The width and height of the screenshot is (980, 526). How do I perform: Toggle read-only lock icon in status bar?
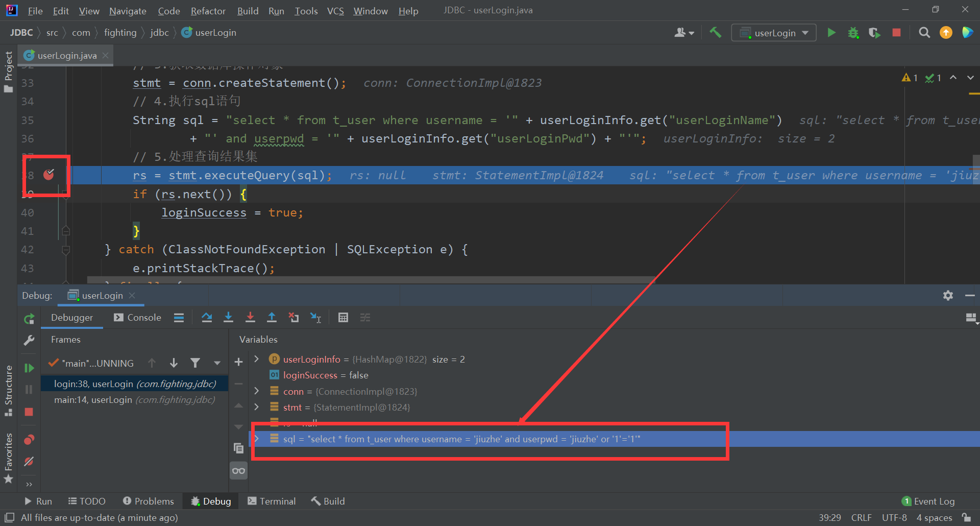tap(966, 517)
